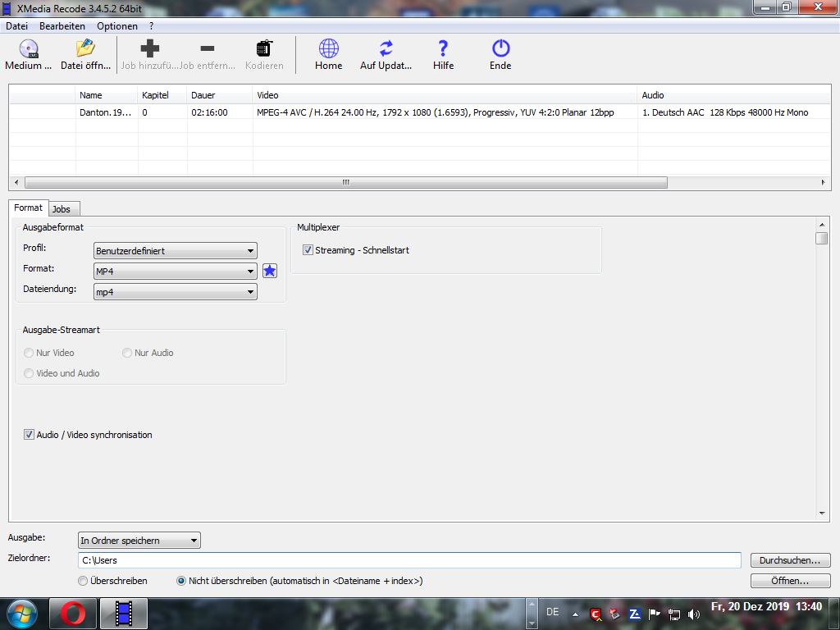Click the Name column header
This screenshot has height=630, width=840.
(x=107, y=95)
